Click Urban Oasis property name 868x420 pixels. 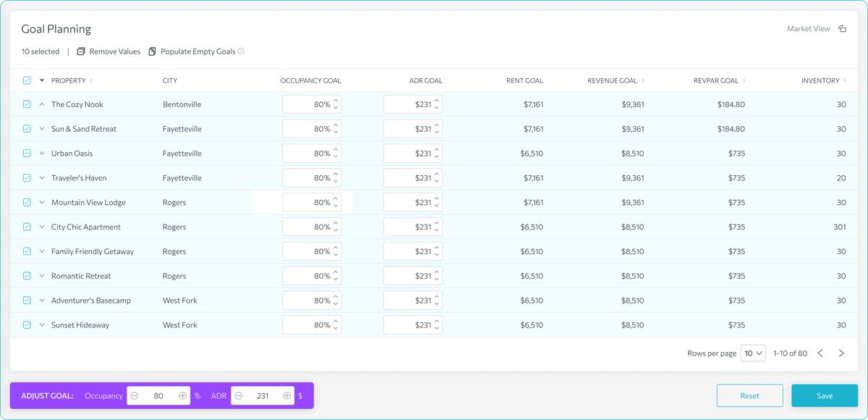pyautogui.click(x=72, y=154)
